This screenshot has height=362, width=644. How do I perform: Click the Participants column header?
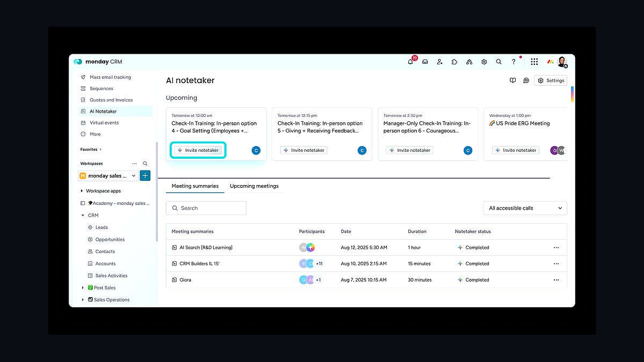coord(312,232)
